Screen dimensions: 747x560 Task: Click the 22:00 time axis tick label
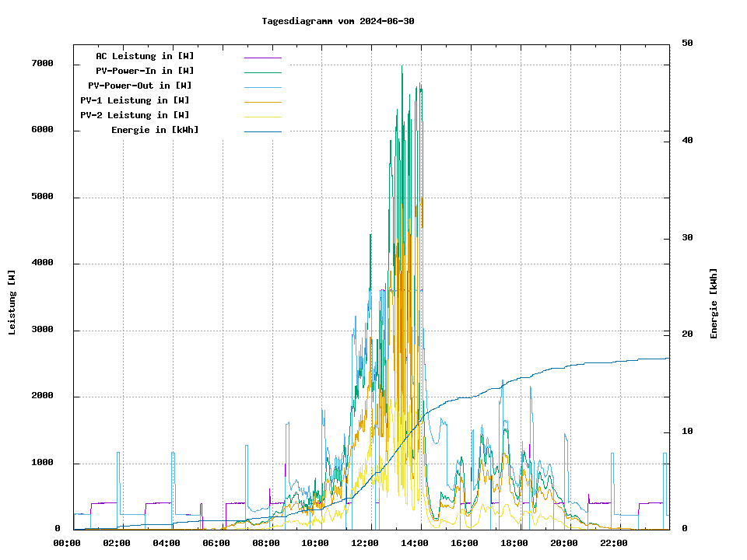click(x=614, y=543)
